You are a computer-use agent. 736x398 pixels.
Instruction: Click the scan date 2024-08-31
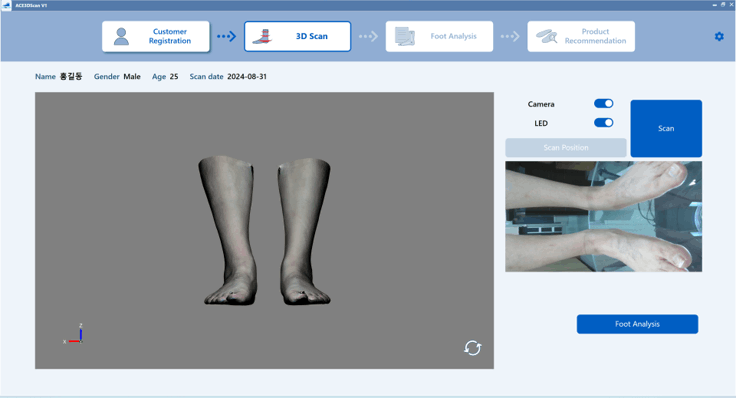click(247, 77)
